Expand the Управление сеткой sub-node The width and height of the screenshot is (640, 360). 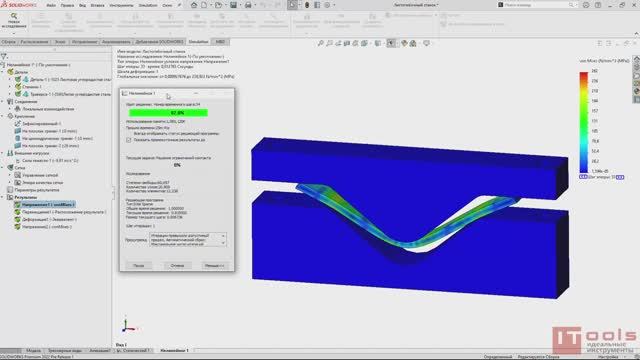(10, 175)
